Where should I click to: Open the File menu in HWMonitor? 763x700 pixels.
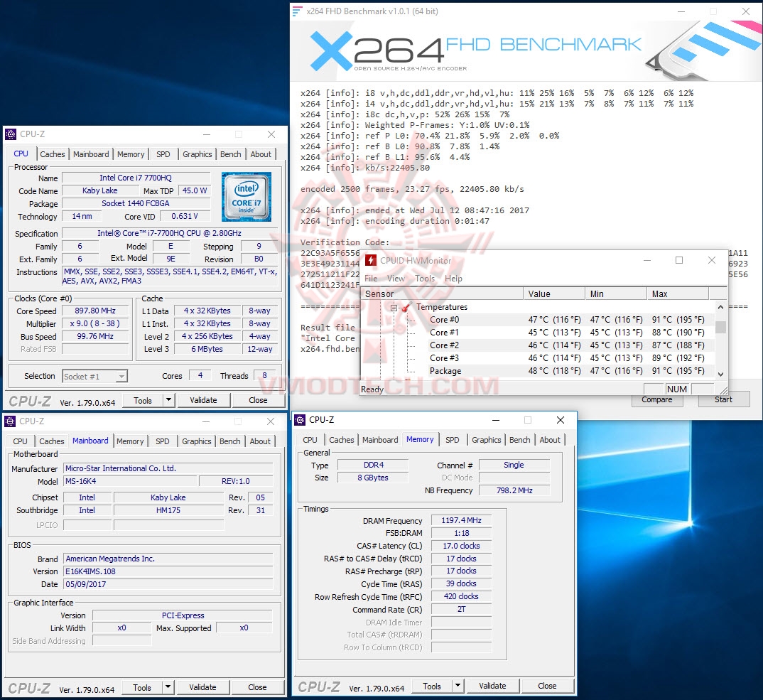tap(371, 279)
